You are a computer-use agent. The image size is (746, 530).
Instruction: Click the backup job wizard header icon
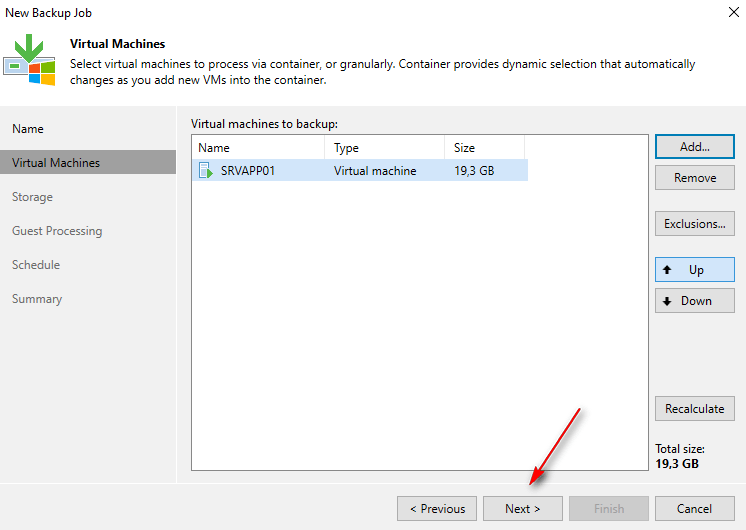(28, 62)
